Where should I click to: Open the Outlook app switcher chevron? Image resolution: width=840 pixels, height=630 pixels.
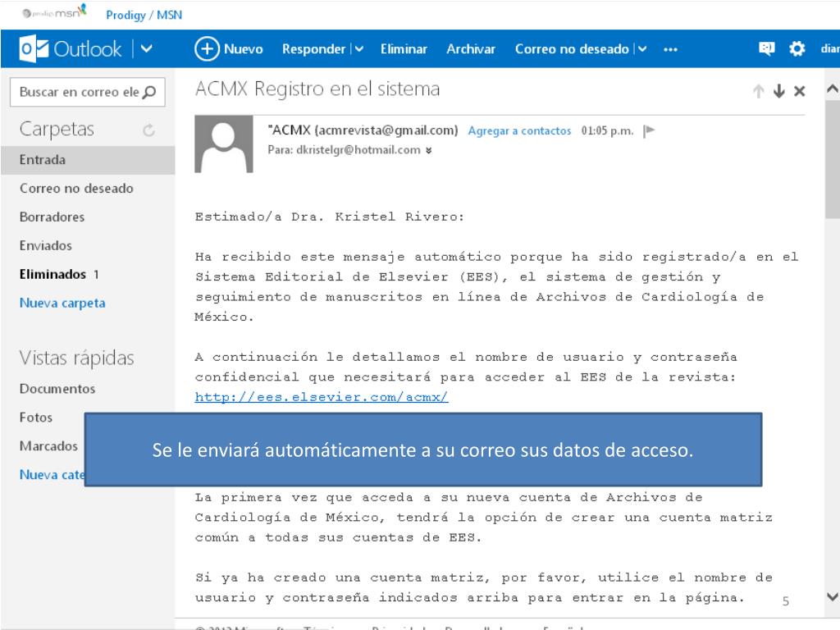(146, 49)
